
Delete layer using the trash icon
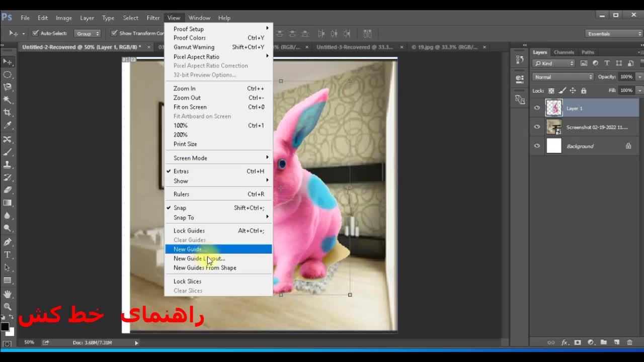pyautogui.click(x=629, y=342)
